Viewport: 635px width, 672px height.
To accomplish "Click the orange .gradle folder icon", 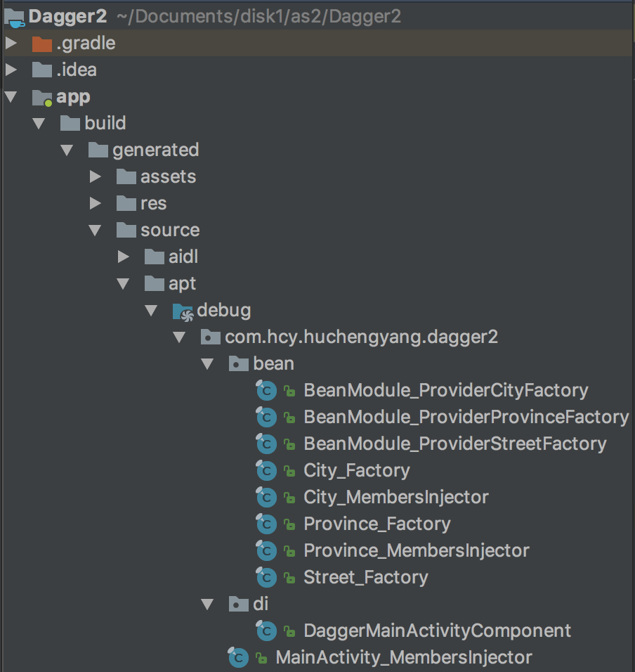I will 42,44.
